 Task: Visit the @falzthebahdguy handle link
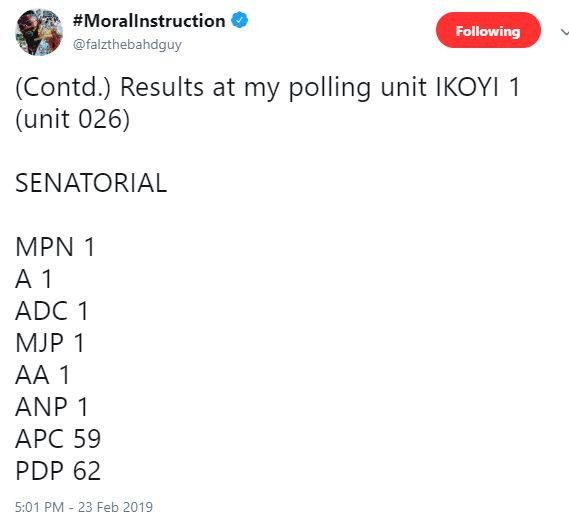(x=127, y=45)
